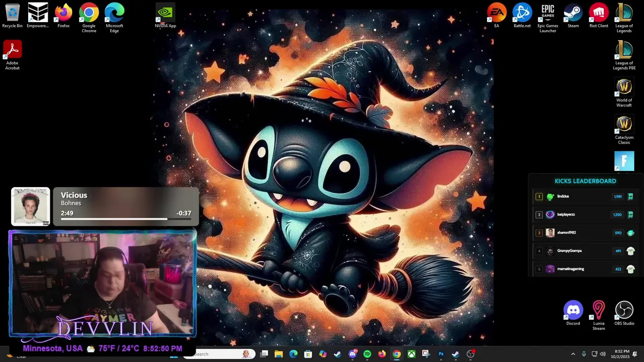Open the NVIDIA App desktop shortcut
Screen dimensions: 644x362
[x=166, y=16]
